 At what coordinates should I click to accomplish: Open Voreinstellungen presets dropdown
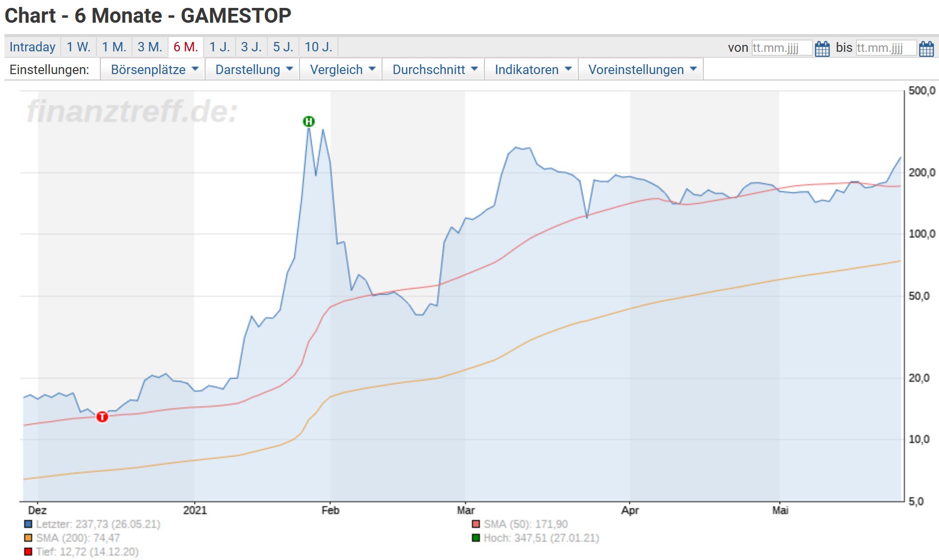pos(641,70)
